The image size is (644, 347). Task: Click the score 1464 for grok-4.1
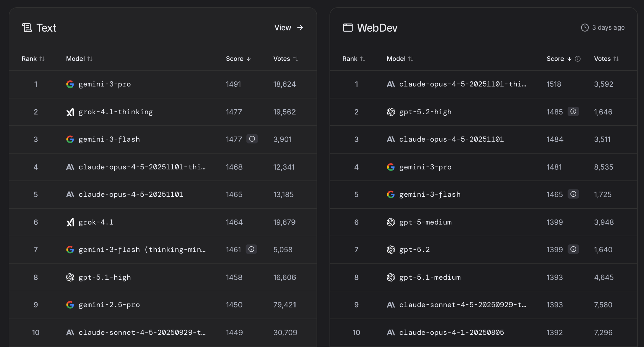(234, 222)
